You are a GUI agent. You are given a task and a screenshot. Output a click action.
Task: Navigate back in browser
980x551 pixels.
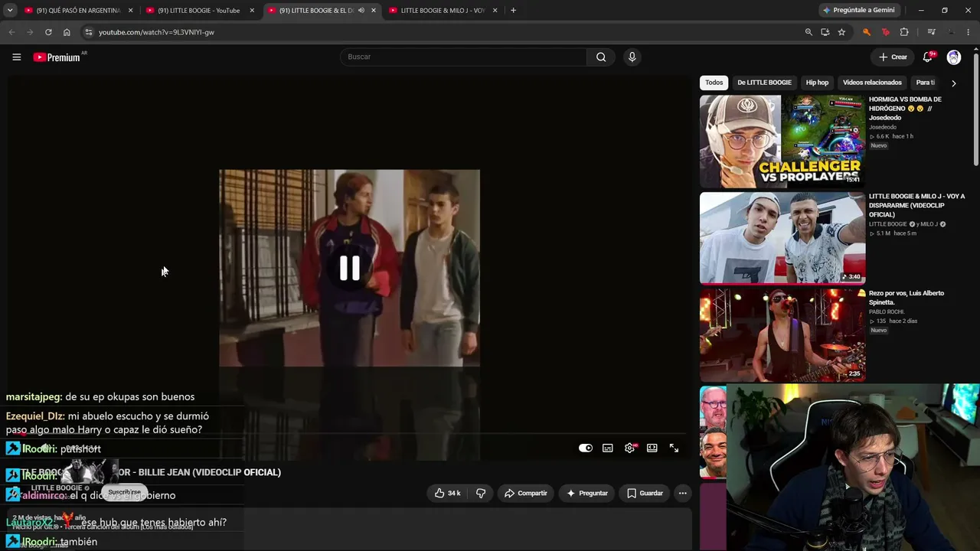point(11,32)
